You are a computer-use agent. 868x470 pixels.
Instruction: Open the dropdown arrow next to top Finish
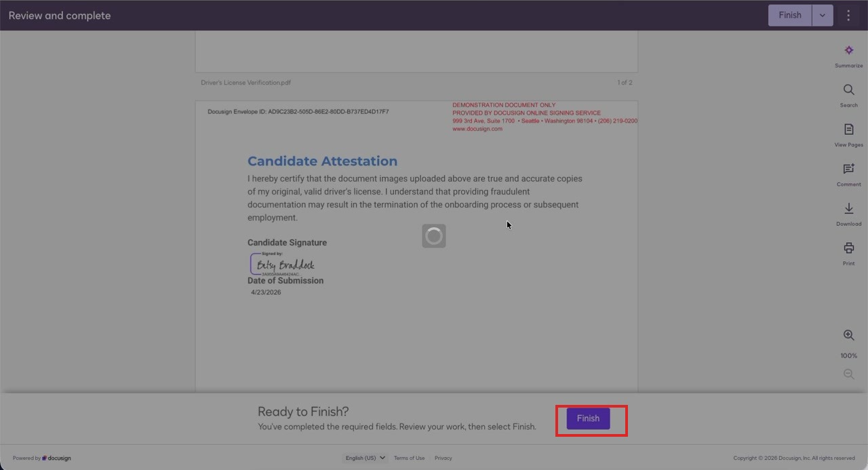[823, 15]
